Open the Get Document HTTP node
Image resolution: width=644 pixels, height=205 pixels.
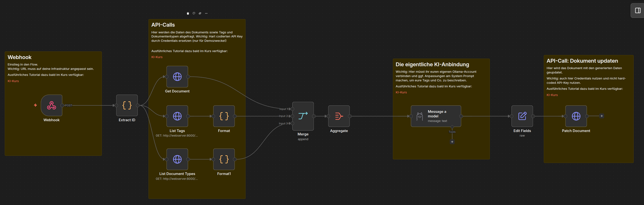pyautogui.click(x=177, y=77)
